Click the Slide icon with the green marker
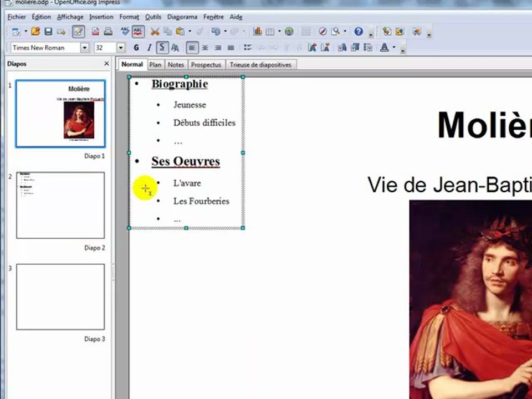 tap(387, 32)
